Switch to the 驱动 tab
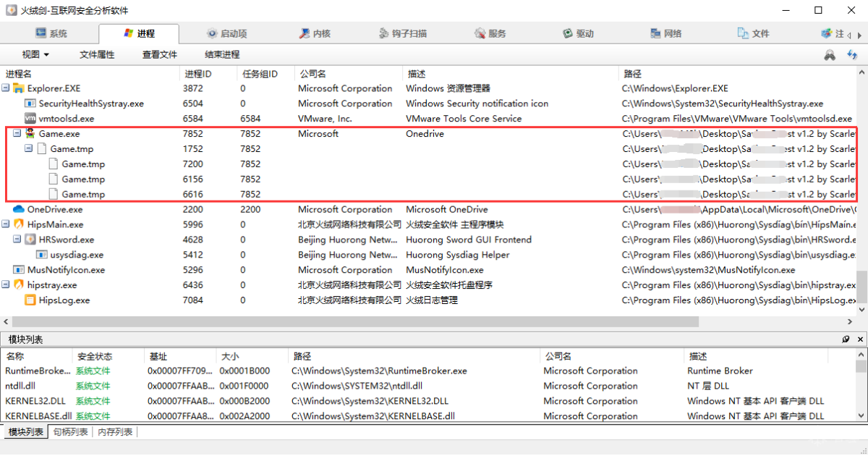 coord(578,34)
